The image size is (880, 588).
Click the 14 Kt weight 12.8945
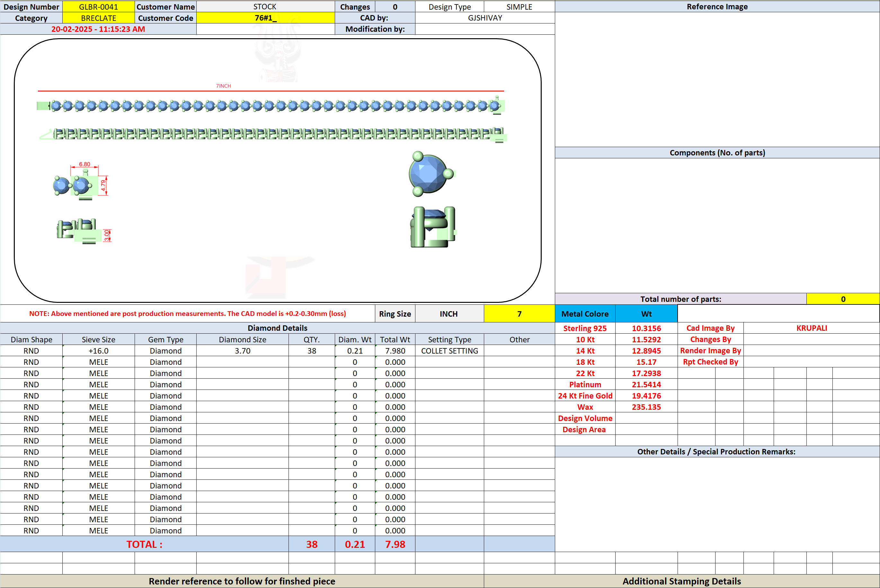[646, 351]
